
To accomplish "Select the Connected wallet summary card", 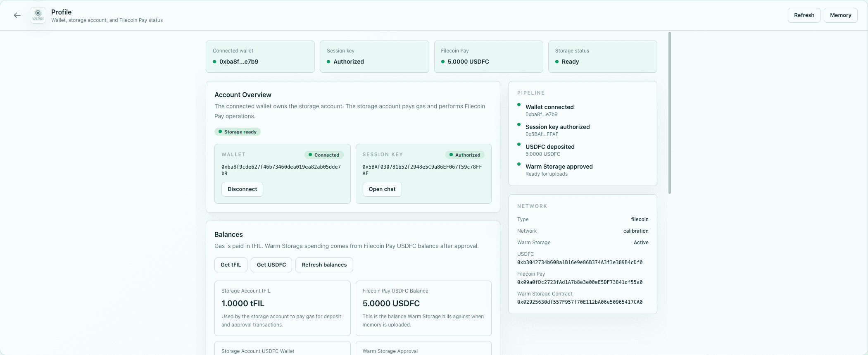I will tap(260, 57).
